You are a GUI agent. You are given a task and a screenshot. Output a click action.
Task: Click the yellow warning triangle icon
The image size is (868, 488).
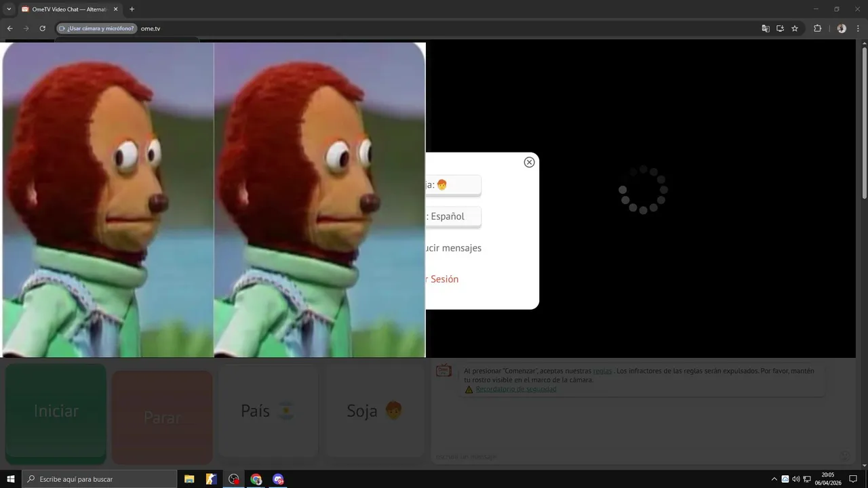[469, 390]
